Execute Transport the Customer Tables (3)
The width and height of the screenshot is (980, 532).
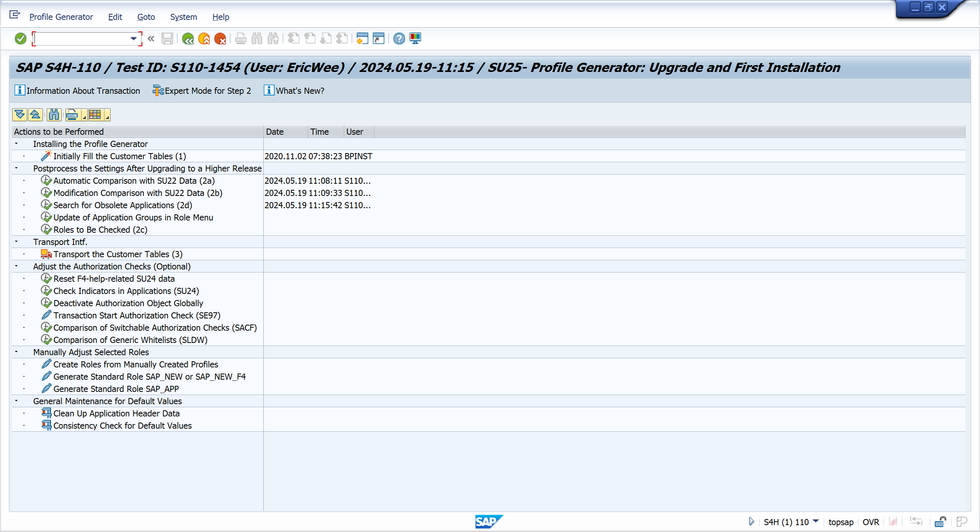[x=46, y=254]
